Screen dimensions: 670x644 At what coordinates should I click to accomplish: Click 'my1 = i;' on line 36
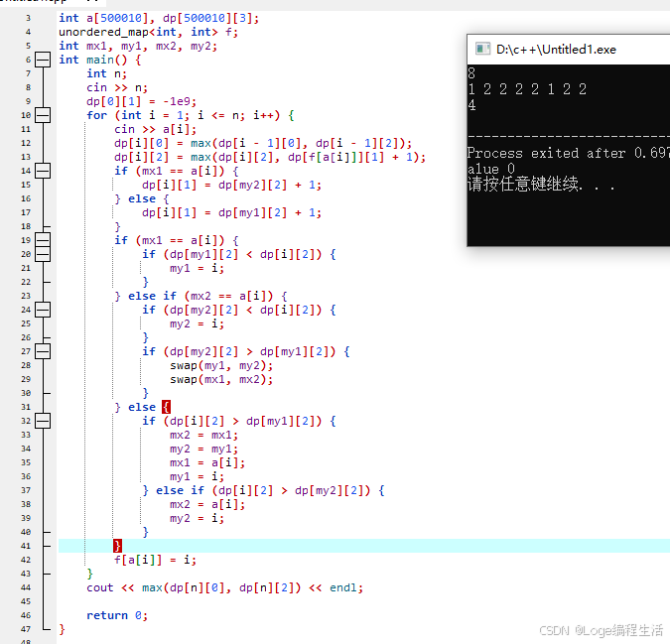(197, 476)
